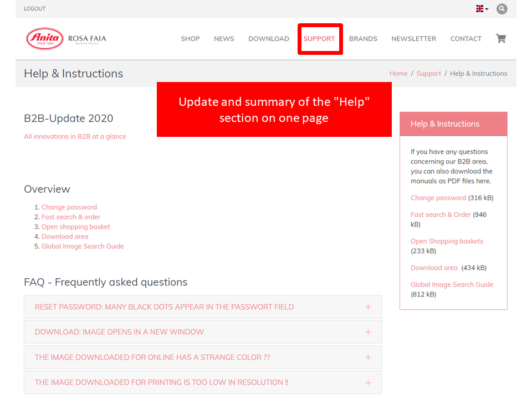This screenshot has height=399, width=532.
Task: Click Home in the breadcrumb
Action: 398,74
